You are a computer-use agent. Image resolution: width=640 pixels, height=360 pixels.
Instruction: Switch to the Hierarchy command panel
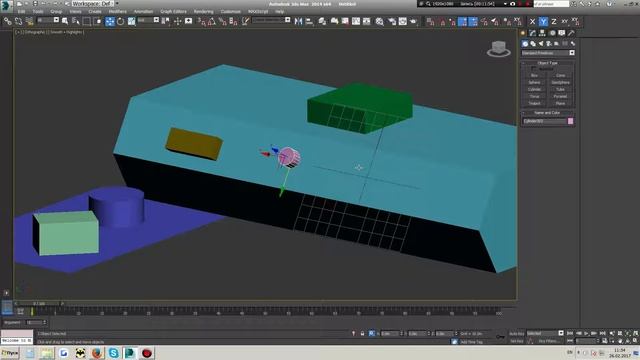coord(542,33)
